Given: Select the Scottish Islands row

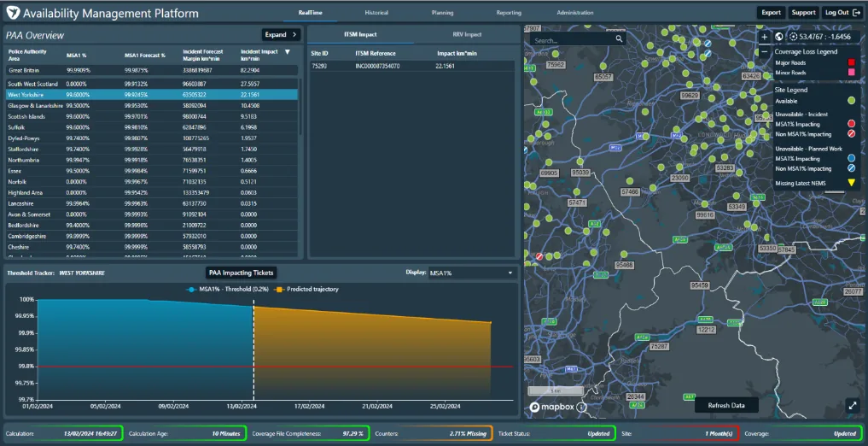Looking at the screenshot, I should point(152,117).
